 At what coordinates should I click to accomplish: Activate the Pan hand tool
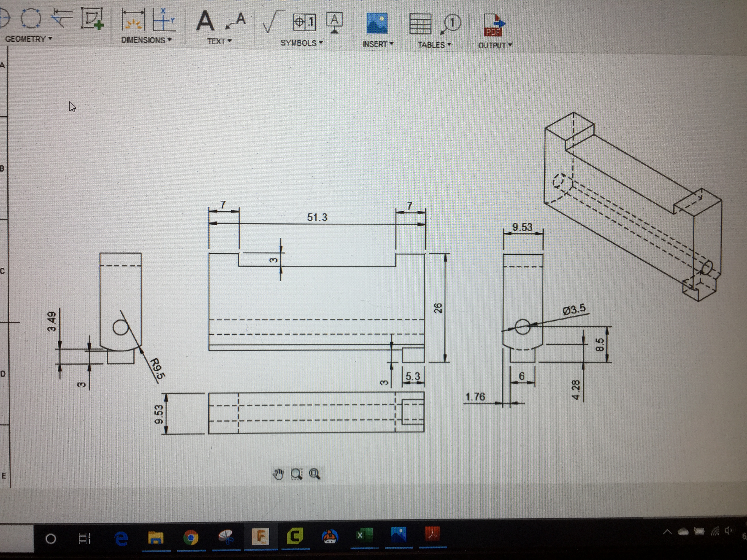click(x=278, y=474)
